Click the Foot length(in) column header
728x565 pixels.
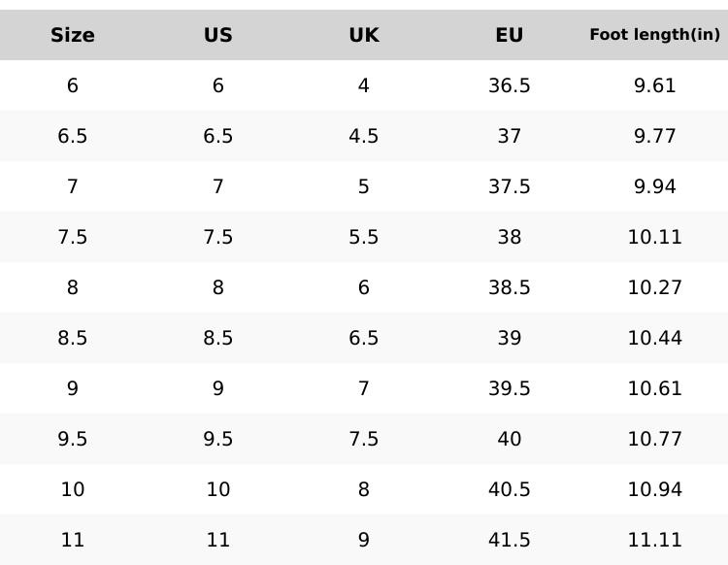pyautogui.click(x=655, y=35)
